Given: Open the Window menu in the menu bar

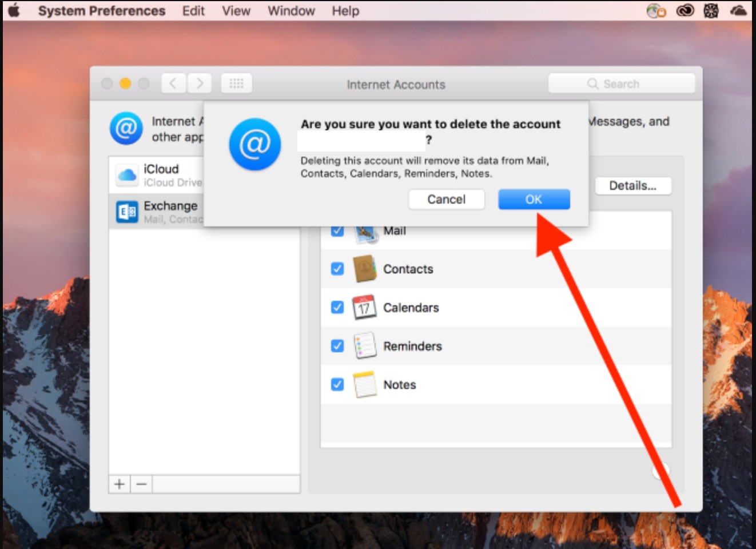Looking at the screenshot, I should pyautogui.click(x=291, y=10).
